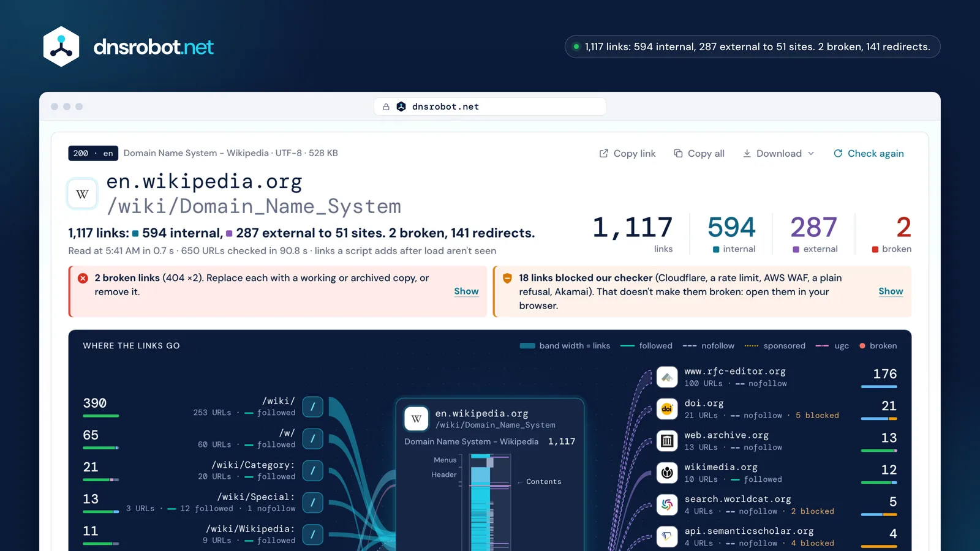The image size is (980, 551).
Task: Click Copy link button
Action: click(x=627, y=154)
